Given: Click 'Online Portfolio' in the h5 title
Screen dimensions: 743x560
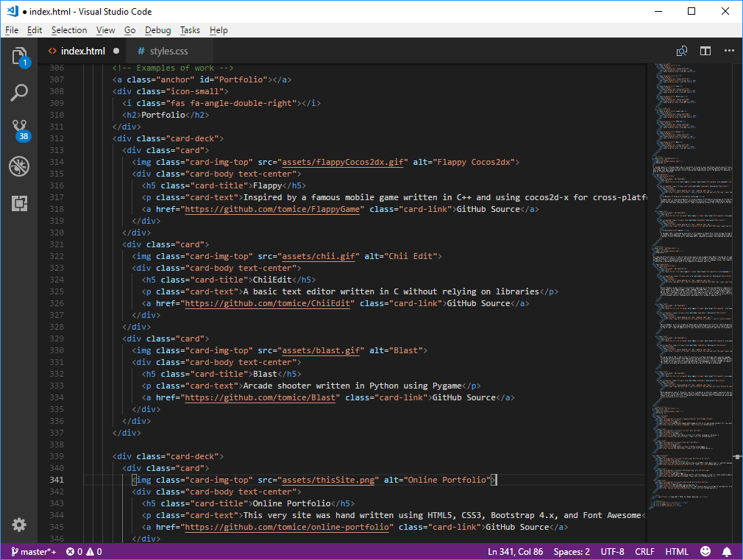Looking at the screenshot, I should (291, 503).
